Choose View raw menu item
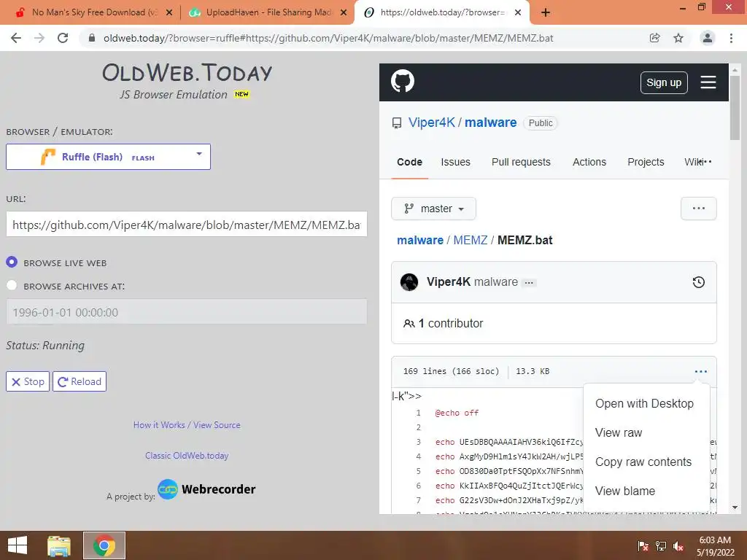The width and height of the screenshot is (747, 560). click(x=619, y=432)
